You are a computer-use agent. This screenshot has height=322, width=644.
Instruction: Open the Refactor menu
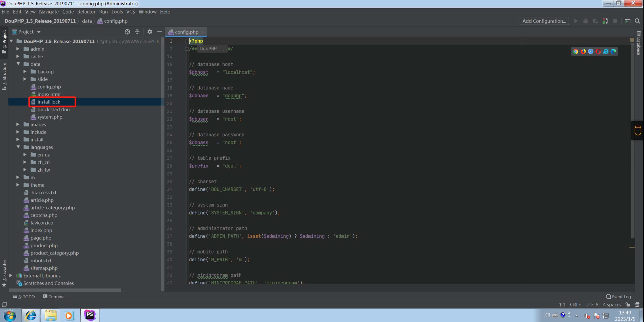click(x=86, y=11)
